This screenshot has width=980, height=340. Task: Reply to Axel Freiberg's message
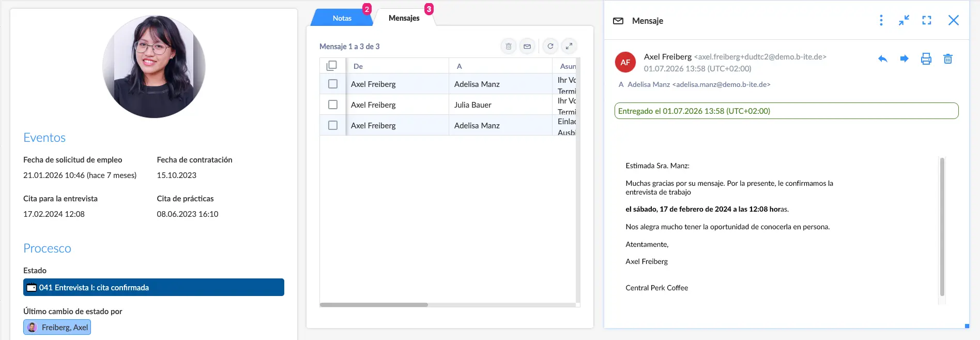coord(882,59)
